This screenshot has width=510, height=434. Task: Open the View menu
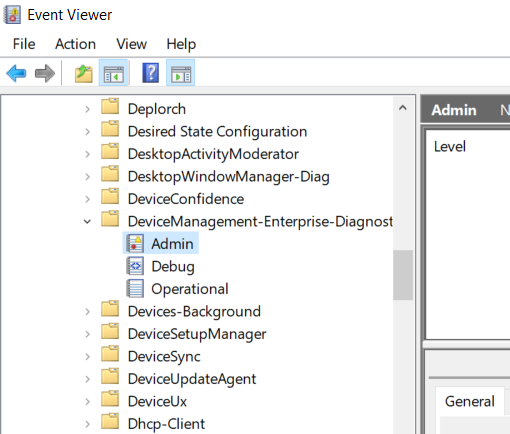131,44
